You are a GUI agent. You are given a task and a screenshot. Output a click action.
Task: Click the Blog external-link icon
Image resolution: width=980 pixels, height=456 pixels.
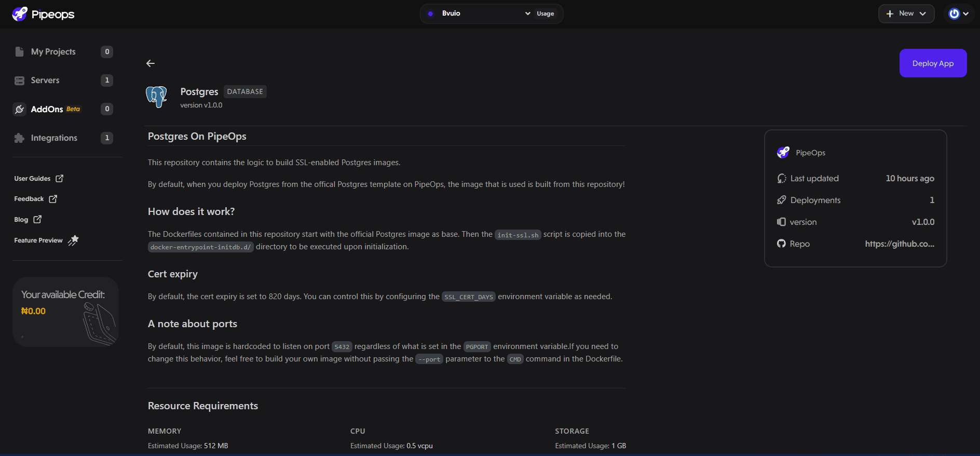(37, 219)
